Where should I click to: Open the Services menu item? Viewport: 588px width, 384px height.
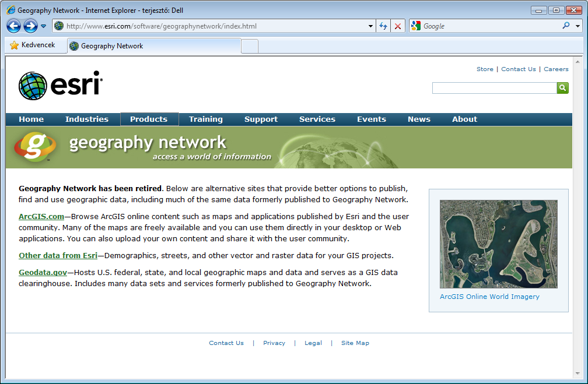click(317, 119)
